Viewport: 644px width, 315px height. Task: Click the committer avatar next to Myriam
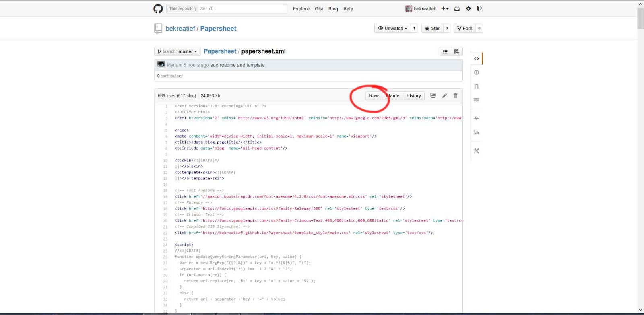tap(161, 64)
